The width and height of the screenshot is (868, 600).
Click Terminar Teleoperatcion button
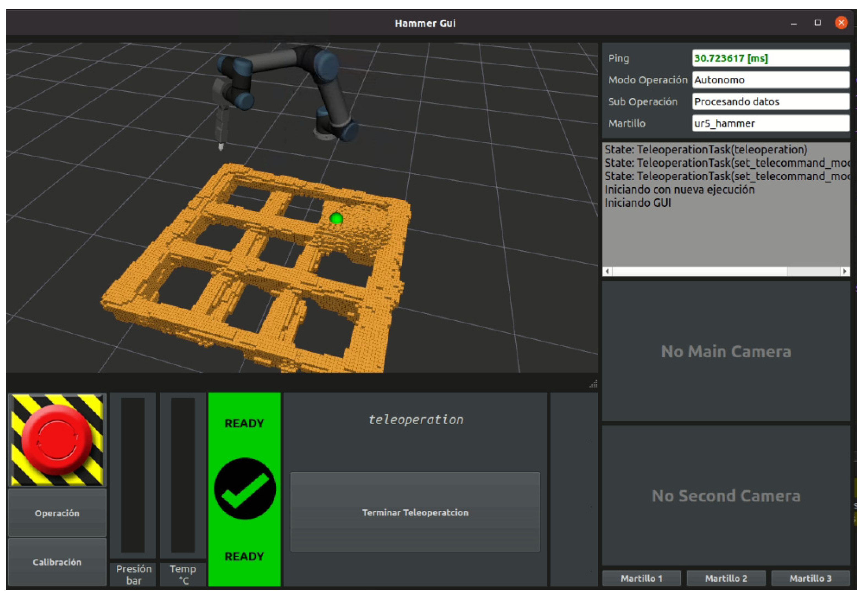coord(415,512)
